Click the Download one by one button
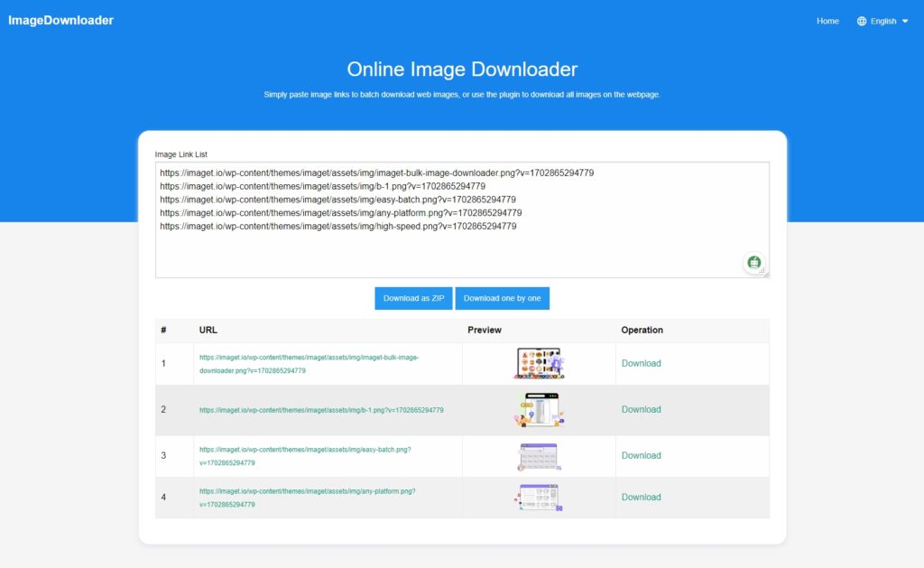Viewport: 924px width, 568px height. point(502,298)
